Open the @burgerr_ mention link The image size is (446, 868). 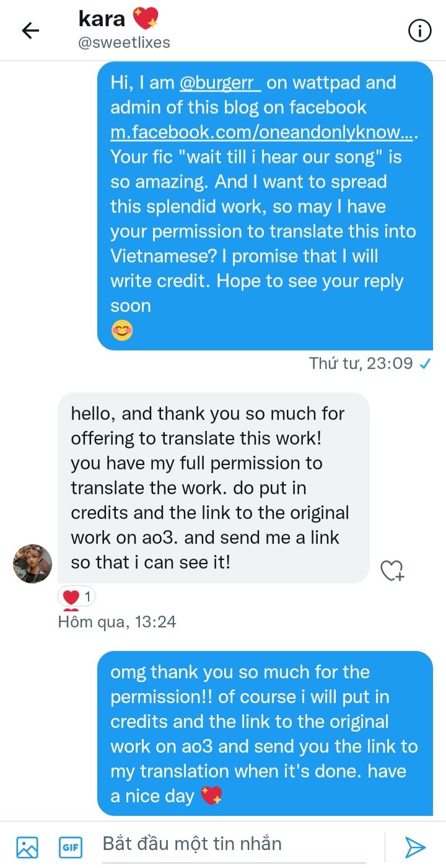pyautogui.click(x=221, y=82)
